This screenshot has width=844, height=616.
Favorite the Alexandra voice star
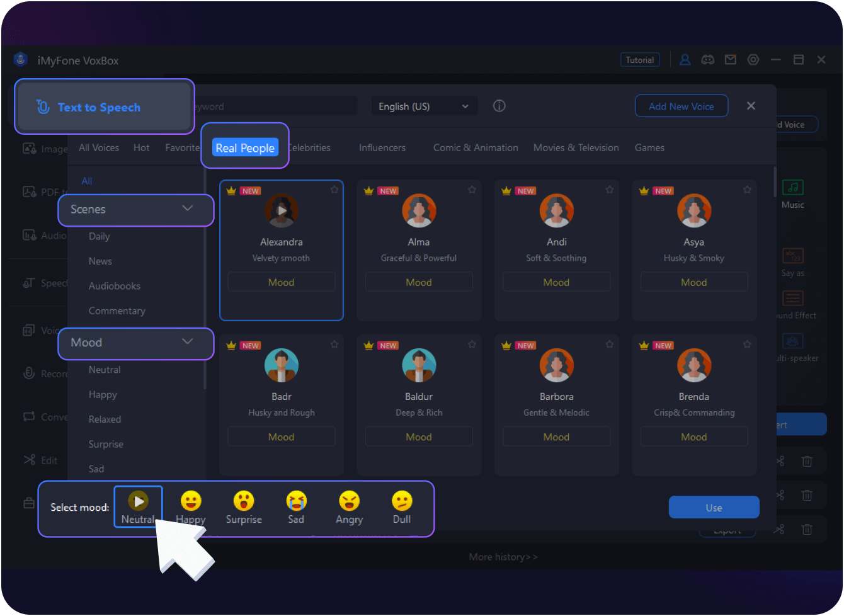tap(334, 190)
